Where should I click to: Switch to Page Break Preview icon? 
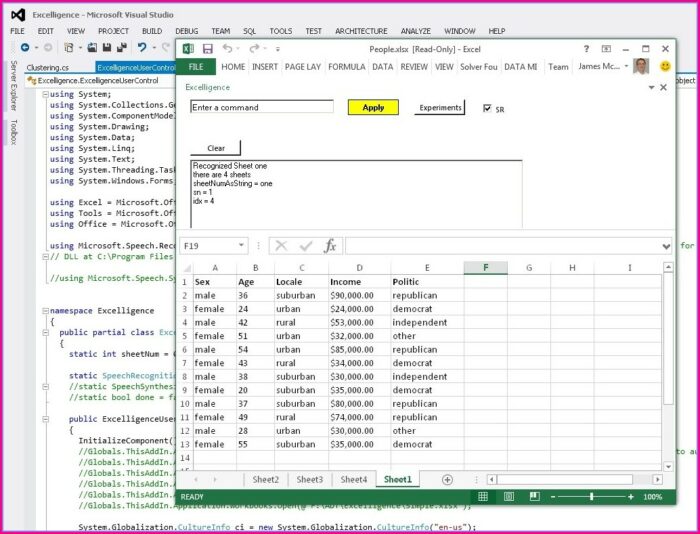(534, 496)
